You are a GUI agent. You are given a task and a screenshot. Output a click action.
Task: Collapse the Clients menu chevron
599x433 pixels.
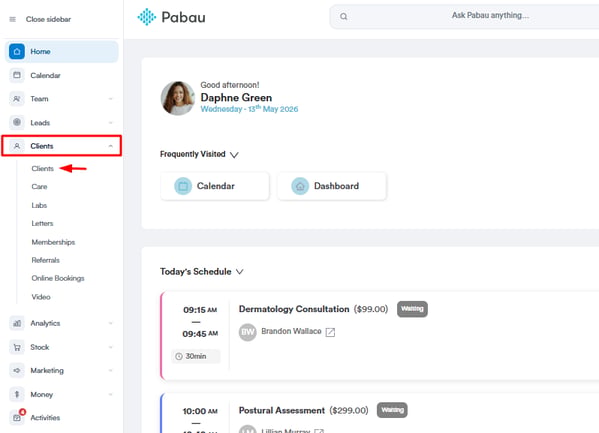click(110, 146)
